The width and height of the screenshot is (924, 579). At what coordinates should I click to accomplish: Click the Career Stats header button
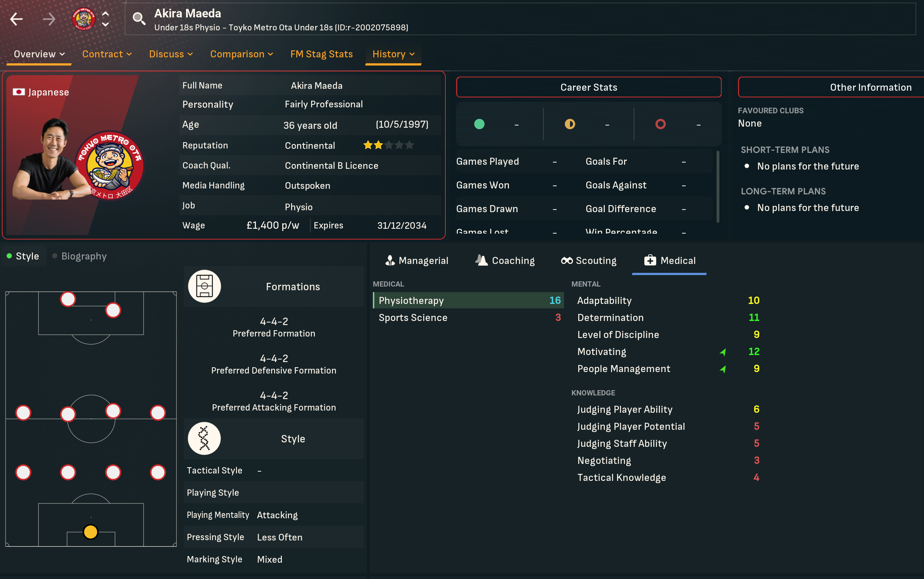589,87
